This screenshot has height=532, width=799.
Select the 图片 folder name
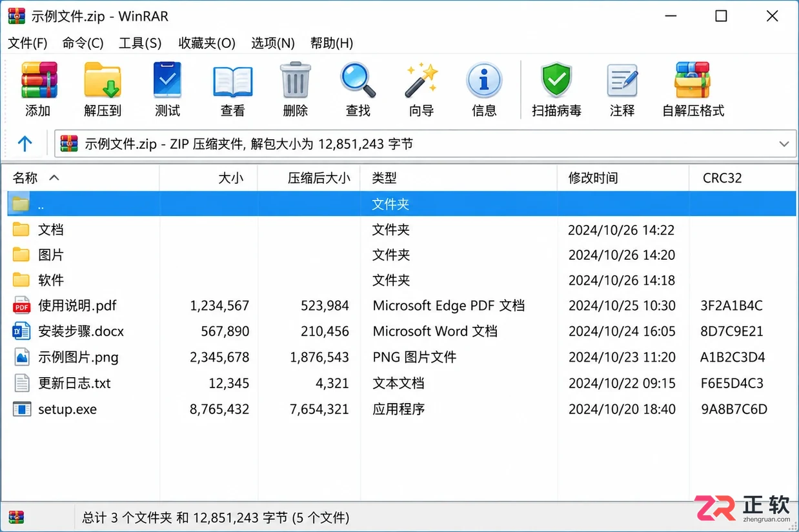50,255
